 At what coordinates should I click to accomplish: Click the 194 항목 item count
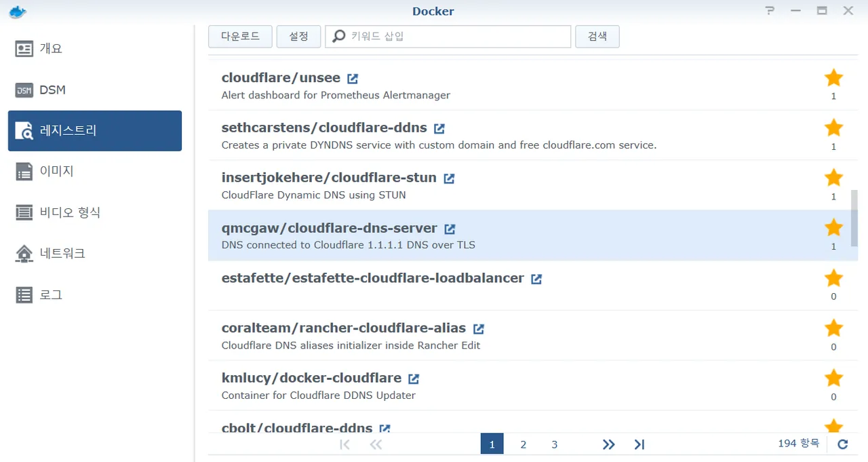[799, 443]
